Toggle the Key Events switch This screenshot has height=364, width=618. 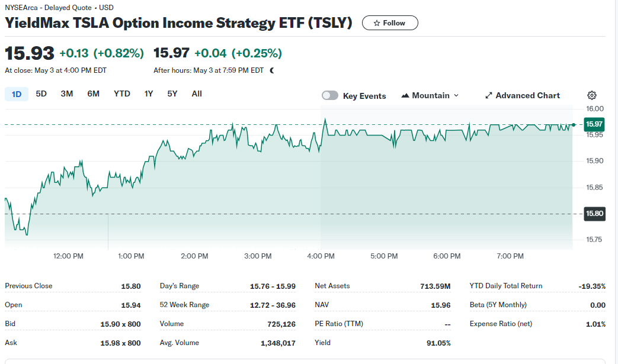pos(330,96)
